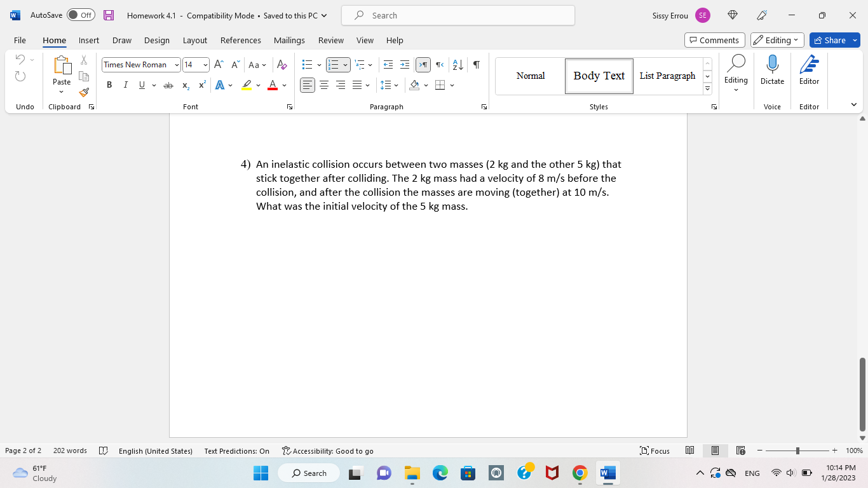The width and height of the screenshot is (868, 488).
Task: Switch to the Insert tab
Action: (x=88, y=40)
